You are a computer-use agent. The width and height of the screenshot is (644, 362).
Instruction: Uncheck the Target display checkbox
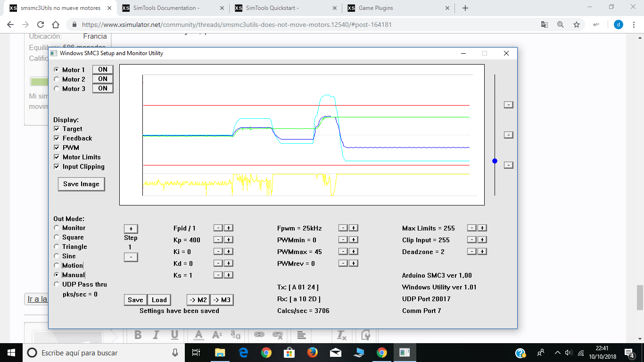click(57, 129)
